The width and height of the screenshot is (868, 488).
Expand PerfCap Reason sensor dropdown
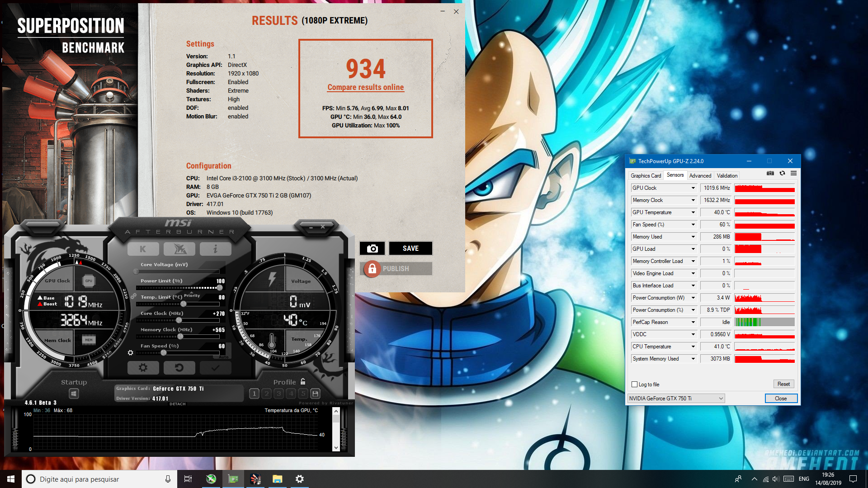point(693,322)
